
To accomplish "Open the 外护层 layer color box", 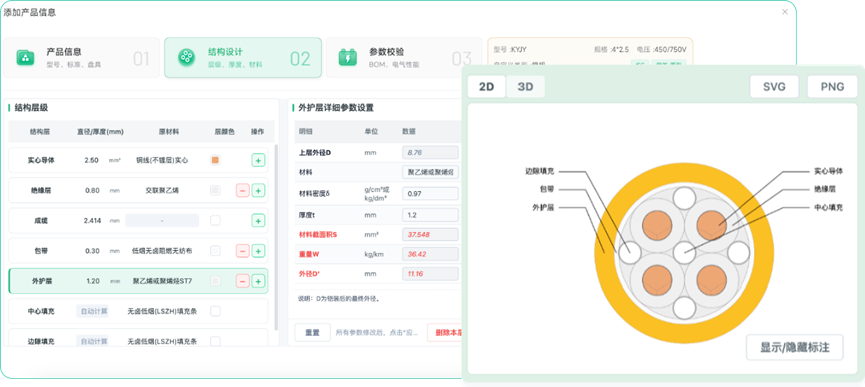I will (215, 281).
